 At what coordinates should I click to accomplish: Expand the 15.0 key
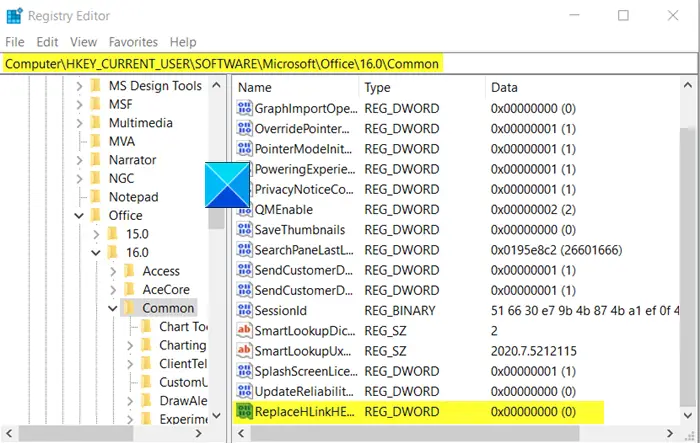click(96, 234)
